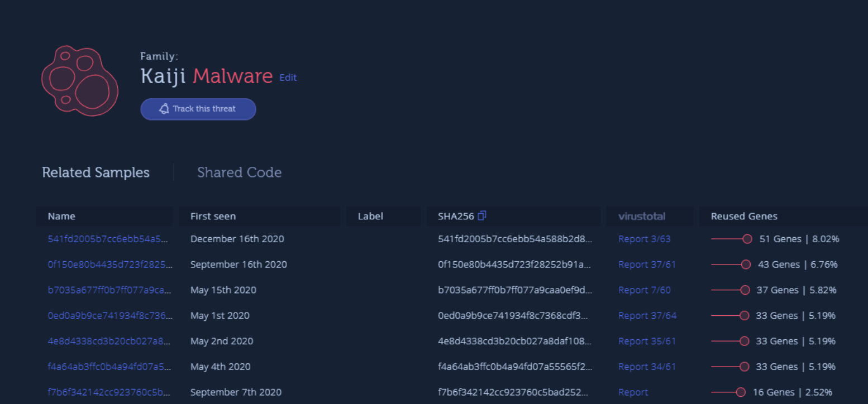Open VirusTotal Report 37/61
Viewport: 868px width, 404px height.
(x=647, y=264)
